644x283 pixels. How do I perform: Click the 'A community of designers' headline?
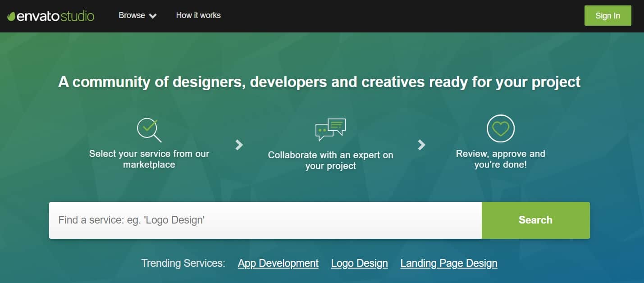[x=320, y=82]
